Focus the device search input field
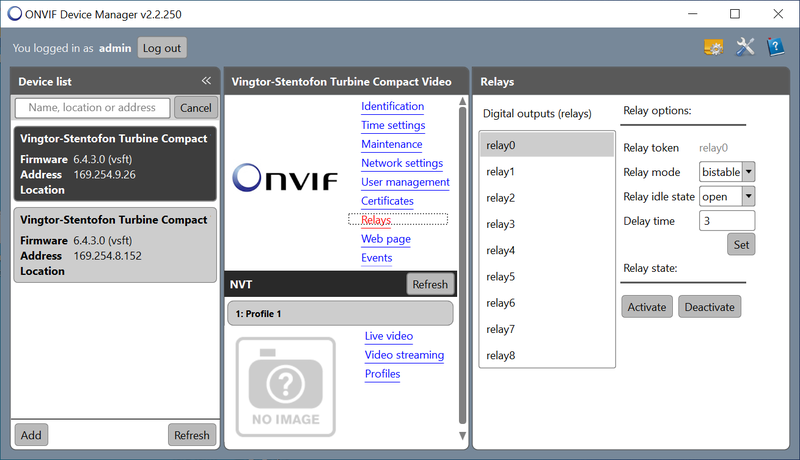The image size is (800, 460). [93, 107]
